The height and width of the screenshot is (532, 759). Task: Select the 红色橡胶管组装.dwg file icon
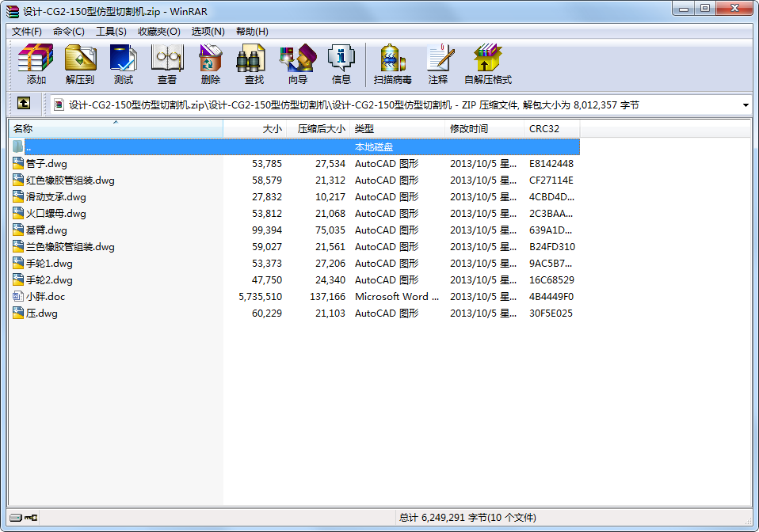pos(18,180)
